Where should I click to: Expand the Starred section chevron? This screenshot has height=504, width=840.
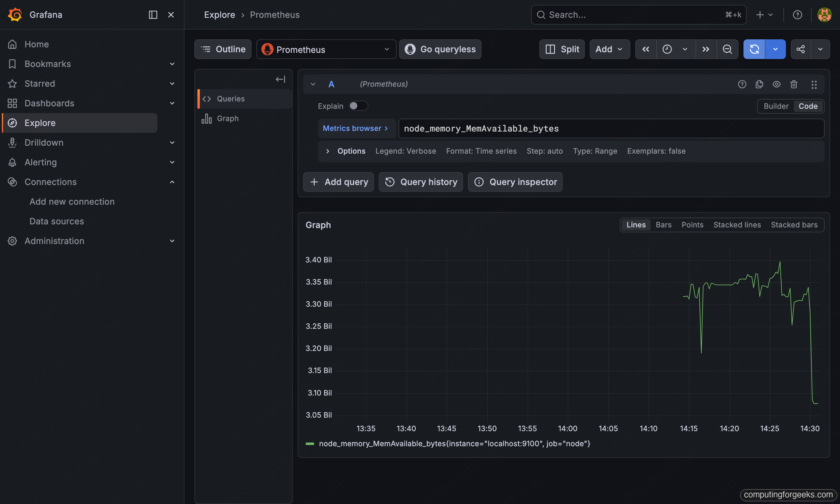pyautogui.click(x=172, y=84)
